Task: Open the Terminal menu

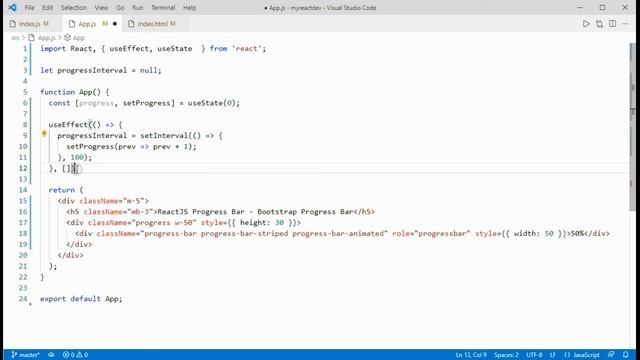Action: (163, 8)
